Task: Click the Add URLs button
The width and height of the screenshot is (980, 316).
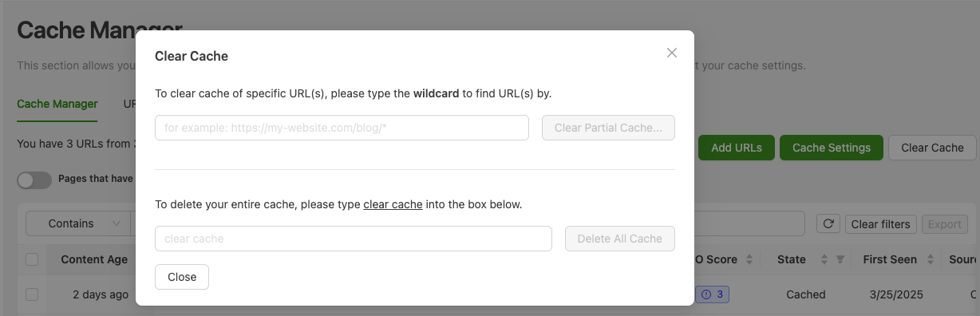Action: click(x=737, y=148)
